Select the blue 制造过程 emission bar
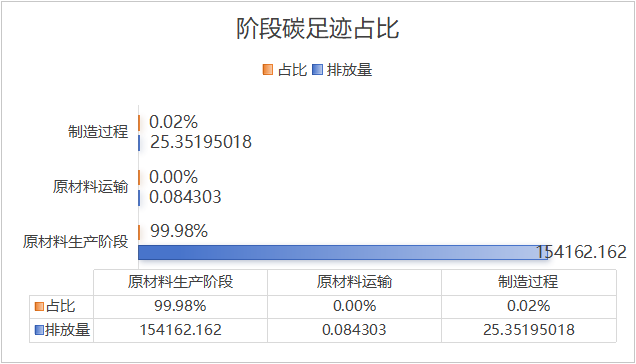 139,143
